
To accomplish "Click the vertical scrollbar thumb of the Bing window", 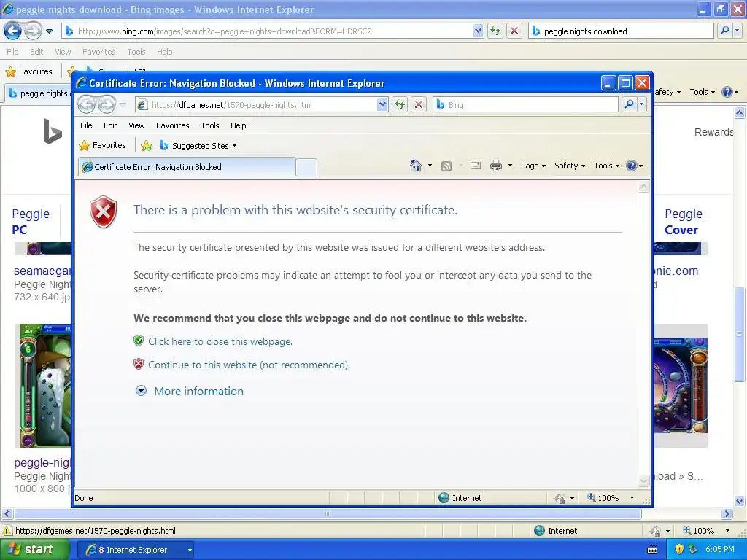I will click(740, 334).
